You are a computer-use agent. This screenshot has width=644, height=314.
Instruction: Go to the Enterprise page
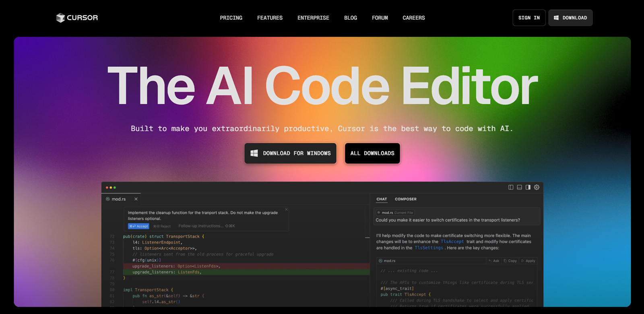pos(313,18)
